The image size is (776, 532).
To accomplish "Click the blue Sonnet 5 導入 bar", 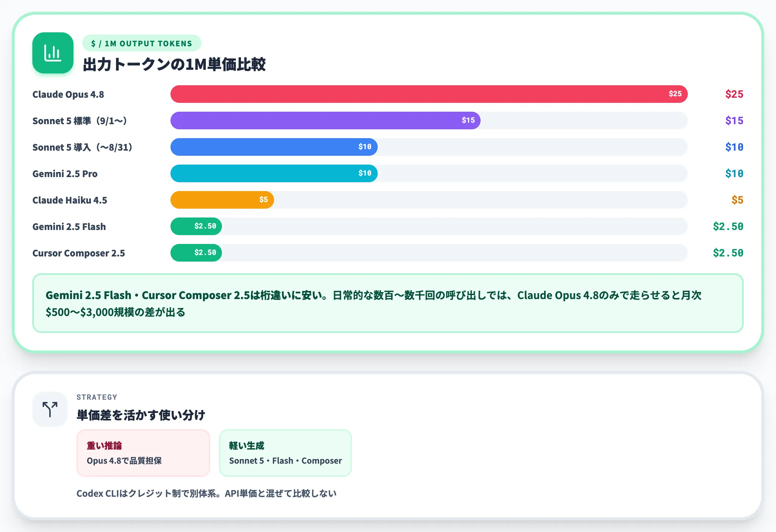I will (274, 147).
